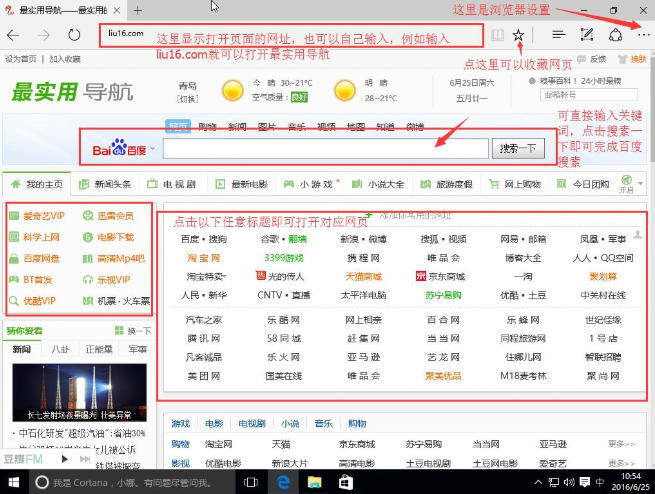Image resolution: width=655 pixels, height=494 pixels.
Task: Open the Edge icon on taskbar
Action: coord(284,482)
